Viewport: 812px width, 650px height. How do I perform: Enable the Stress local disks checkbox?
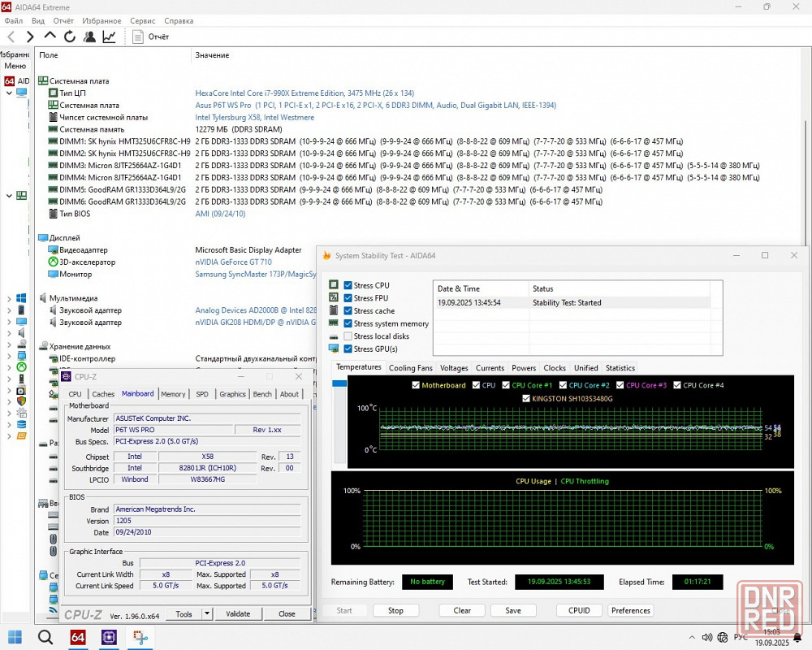pyautogui.click(x=348, y=336)
